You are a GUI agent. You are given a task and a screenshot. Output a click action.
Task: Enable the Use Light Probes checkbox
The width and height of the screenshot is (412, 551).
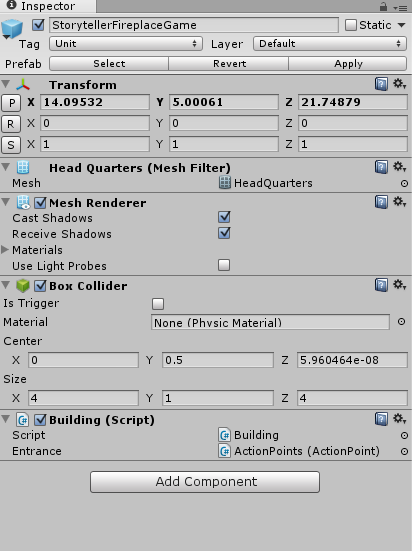[224, 265]
